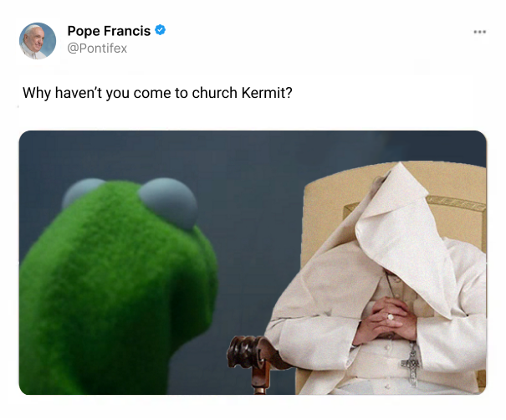Click the ring on the clasped hands
506x420 pixels.
[391, 317]
